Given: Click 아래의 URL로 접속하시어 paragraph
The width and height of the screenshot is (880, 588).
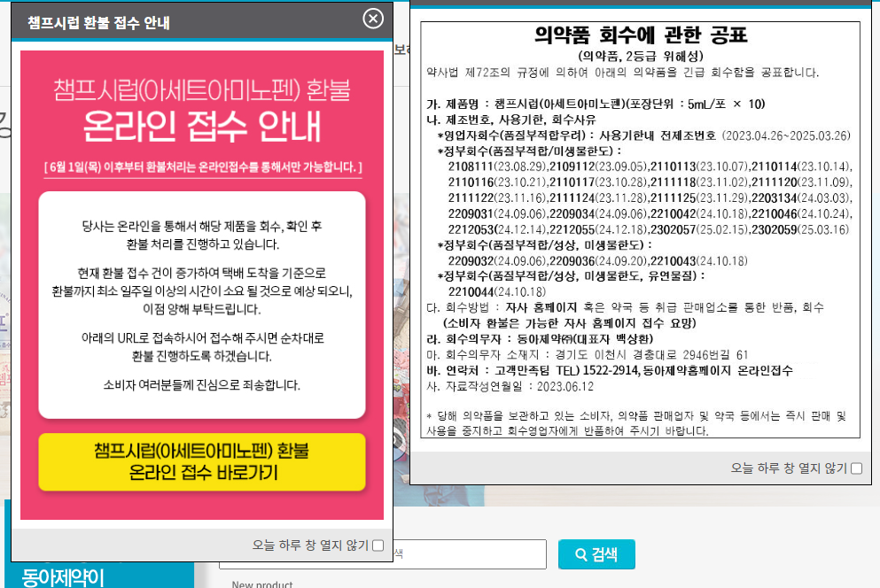Looking at the screenshot, I should [202, 347].
